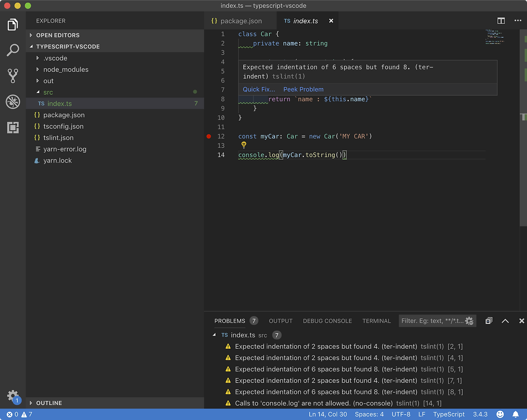This screenshot has width=527, height=420.
Task: Open the Extensions view
Action: tap(13, 127)
